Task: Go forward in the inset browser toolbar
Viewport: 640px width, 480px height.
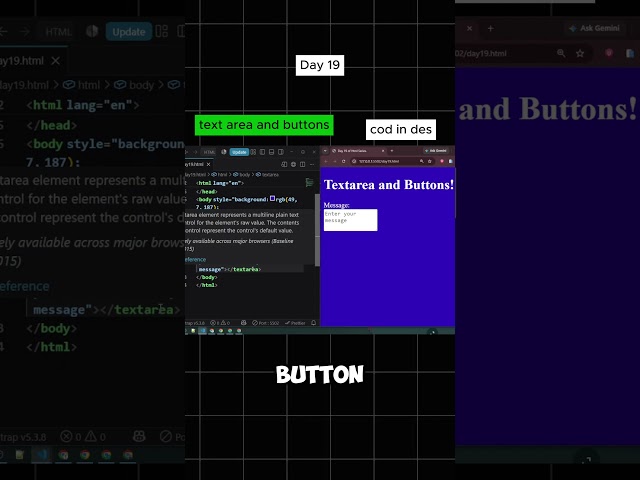Action: click(335, 161)
